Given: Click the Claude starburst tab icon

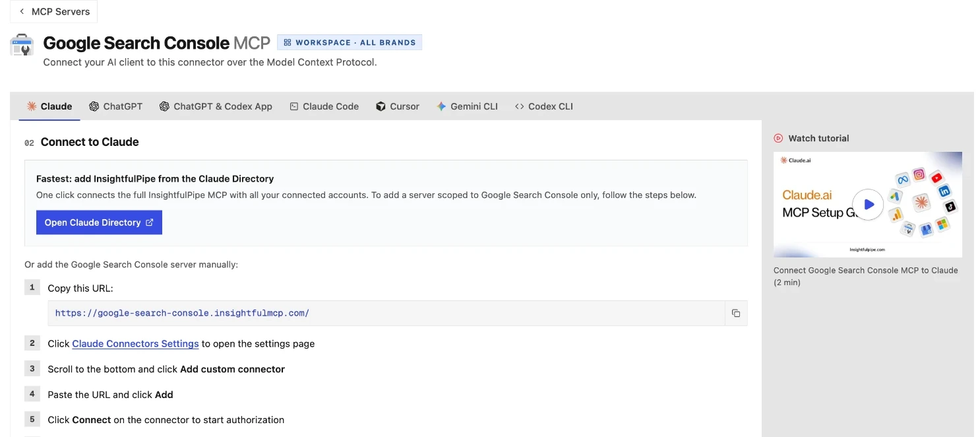Looking at the screenshot, I should point(32,106).
